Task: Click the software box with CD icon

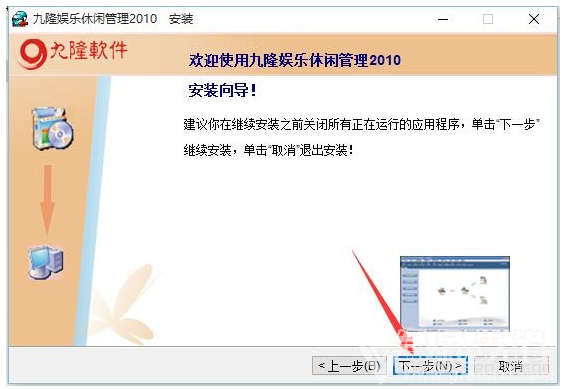Action: pos(52,128)
